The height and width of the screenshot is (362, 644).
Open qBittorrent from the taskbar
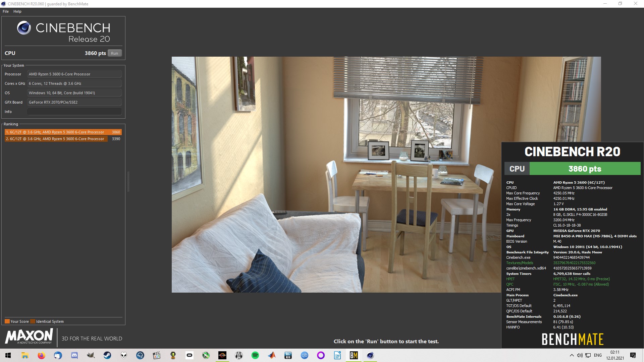tap(305, 355)
